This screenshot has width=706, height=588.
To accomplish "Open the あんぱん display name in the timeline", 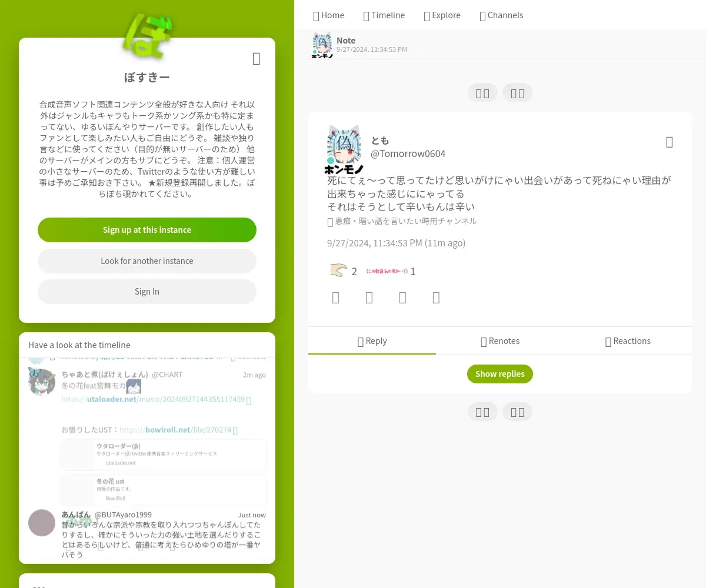I will [x=76, y=514].
